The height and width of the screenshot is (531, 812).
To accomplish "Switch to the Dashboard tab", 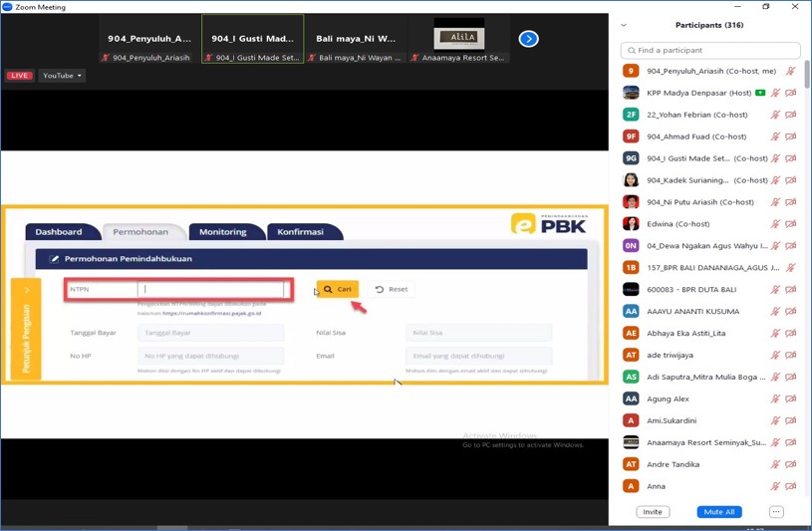I will (59, 232).
